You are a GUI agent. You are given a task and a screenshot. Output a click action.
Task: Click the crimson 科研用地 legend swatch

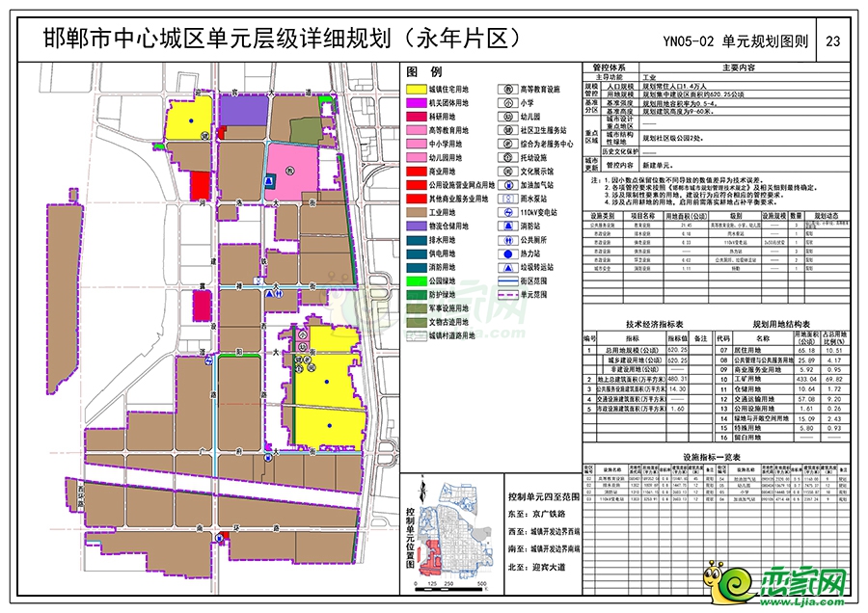416,117
